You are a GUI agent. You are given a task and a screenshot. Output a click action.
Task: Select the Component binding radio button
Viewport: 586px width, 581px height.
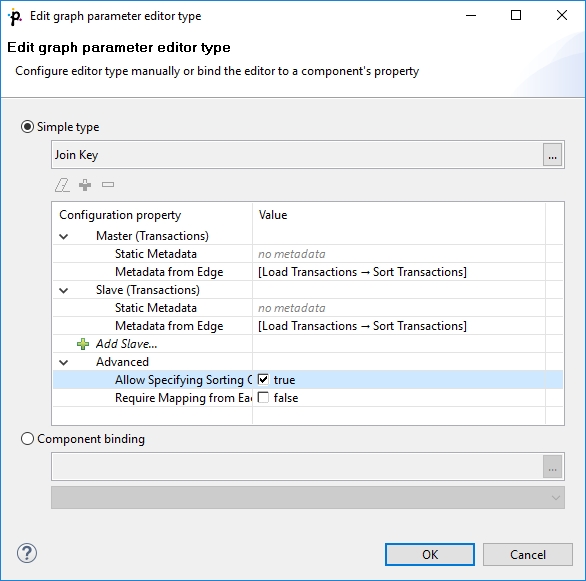pos(27,439)
